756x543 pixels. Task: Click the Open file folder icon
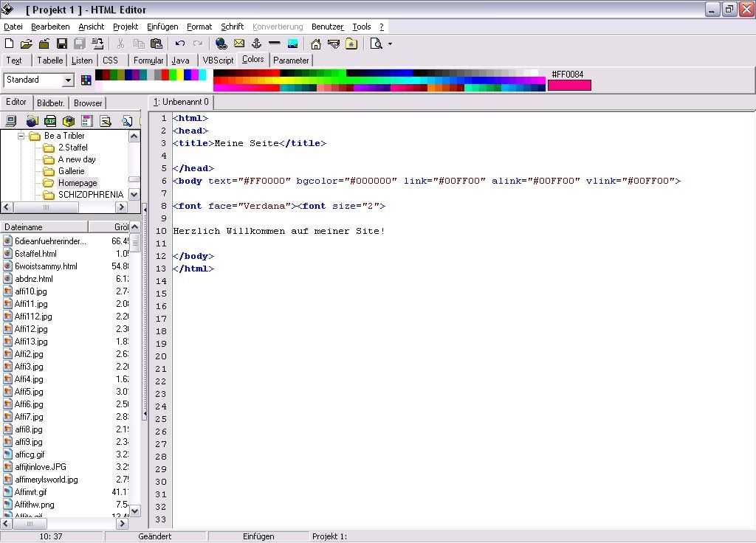click(27, 44)
